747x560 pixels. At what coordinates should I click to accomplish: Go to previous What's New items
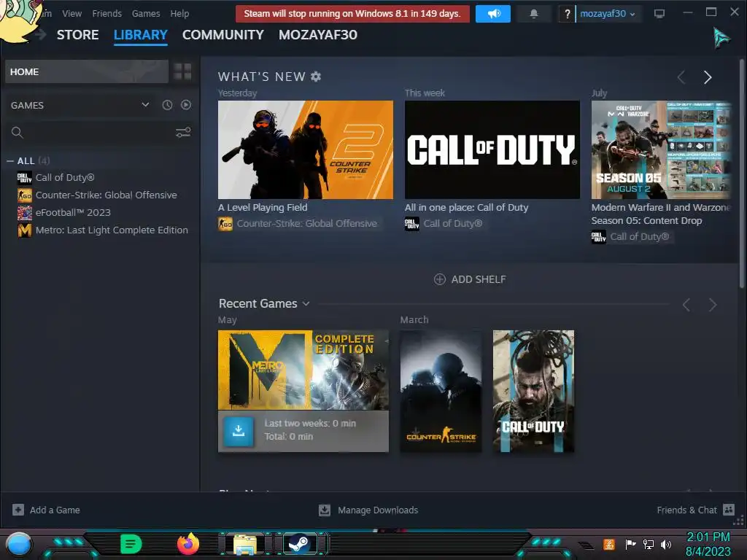(x=682, y=77)
